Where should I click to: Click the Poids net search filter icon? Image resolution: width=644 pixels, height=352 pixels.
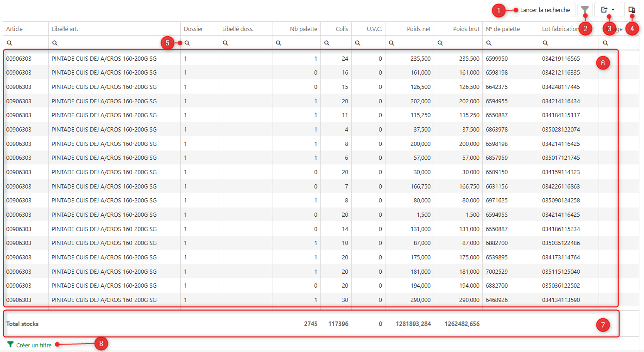pyautogui.click(x=391, y=43)
